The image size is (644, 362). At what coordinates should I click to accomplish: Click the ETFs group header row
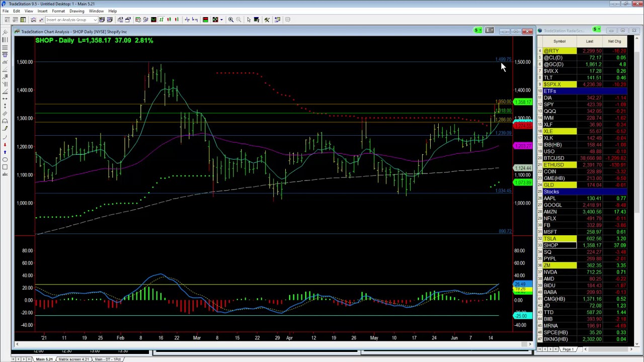(x=585, y=91)
